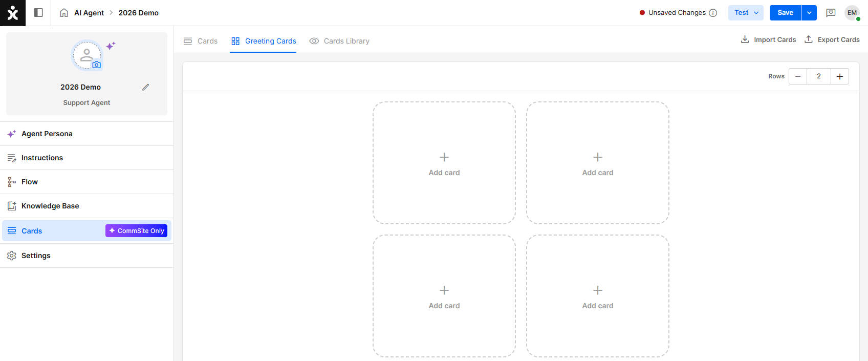Go to home via house icon
The image size is (868, 361).
tap(64, 13)
